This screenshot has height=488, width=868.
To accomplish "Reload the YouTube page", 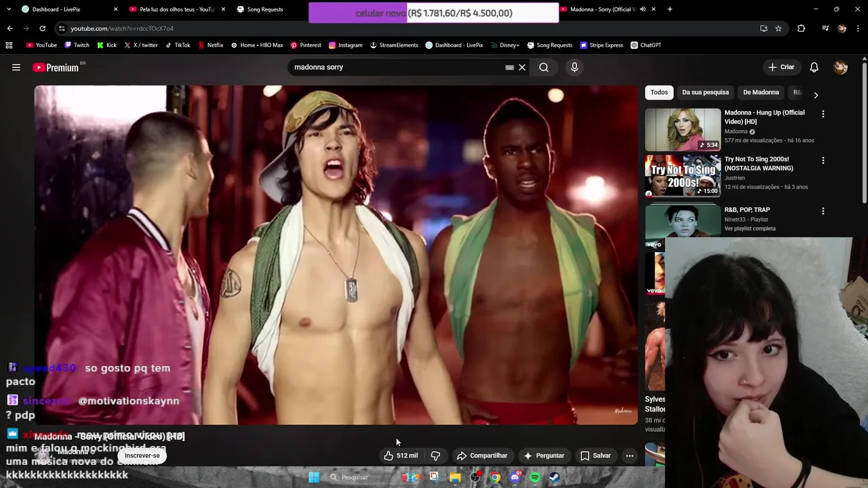I will (x=42, y=28).
